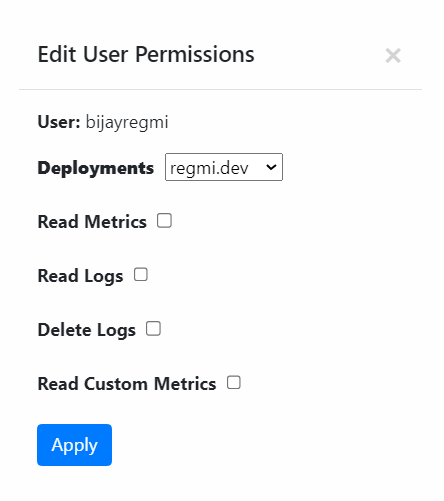Submit permissions with the Apply button
This screenshot has width=444, height=501.
[74, 445]
